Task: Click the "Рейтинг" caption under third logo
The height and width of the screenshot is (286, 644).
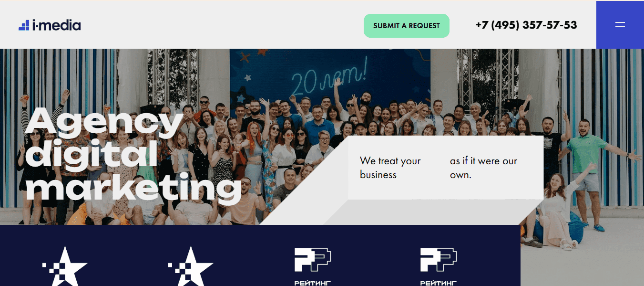Action: (313, 283)
